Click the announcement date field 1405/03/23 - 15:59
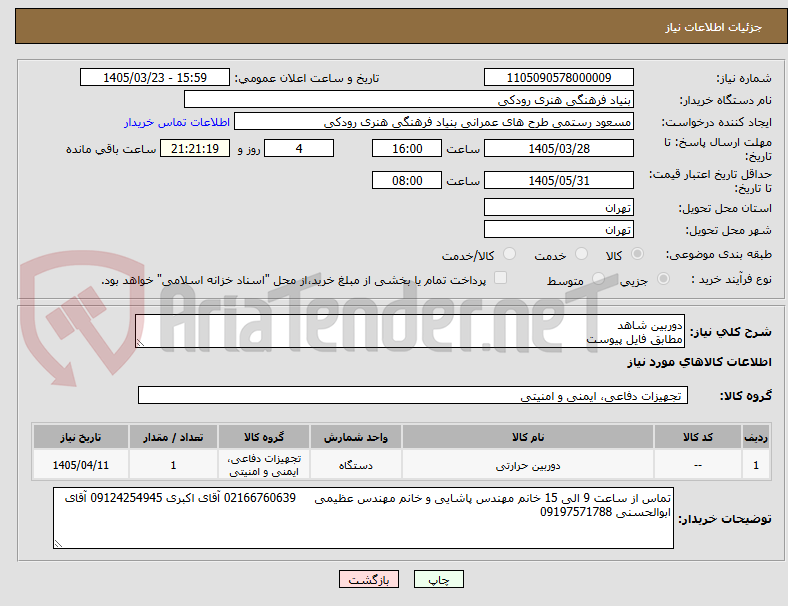This screenshot has height=606, width=788. [155, 77]
